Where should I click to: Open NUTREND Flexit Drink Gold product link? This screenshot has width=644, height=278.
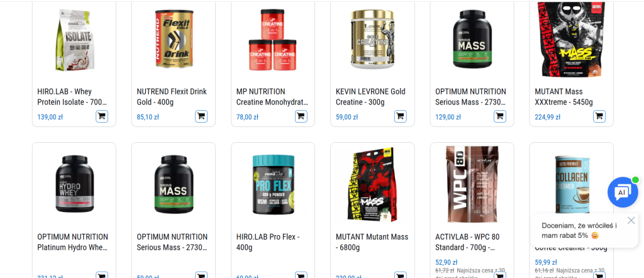click(x=172, y=96)
